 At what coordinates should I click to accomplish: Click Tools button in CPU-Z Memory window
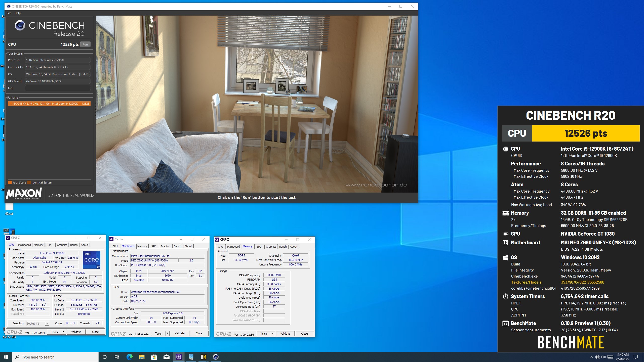coord(264,334)
